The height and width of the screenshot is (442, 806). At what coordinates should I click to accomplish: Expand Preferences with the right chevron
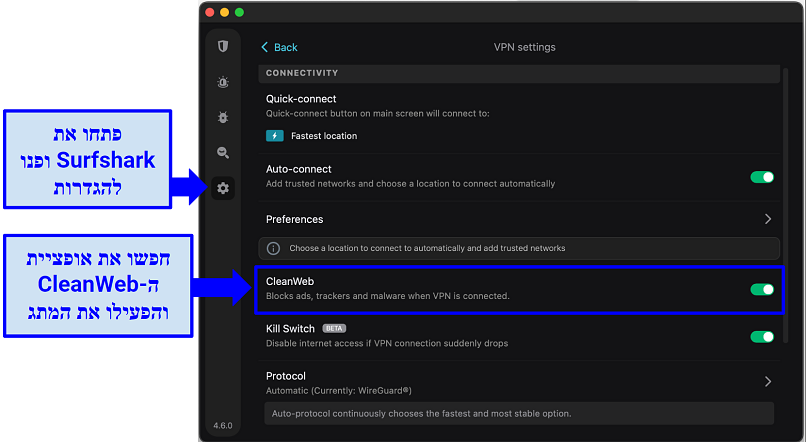pyautogui.click(x=767, y=219)
